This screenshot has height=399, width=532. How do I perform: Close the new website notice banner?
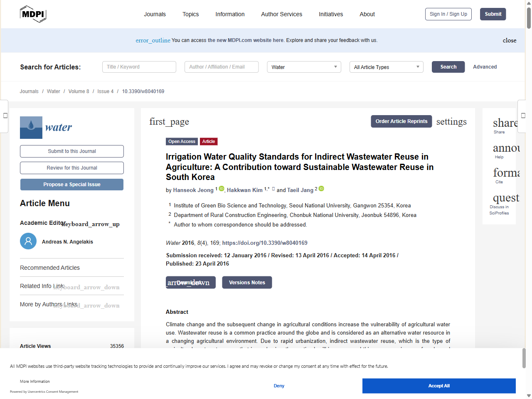509,40
